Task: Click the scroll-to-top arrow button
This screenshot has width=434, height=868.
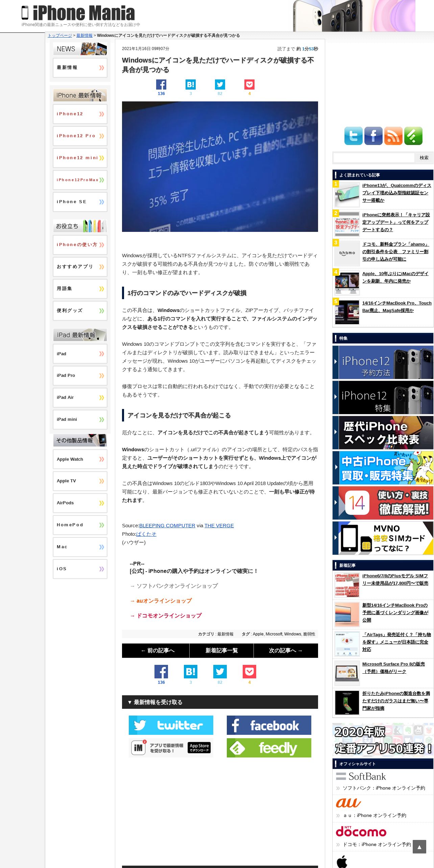Action: click(419, 847)
